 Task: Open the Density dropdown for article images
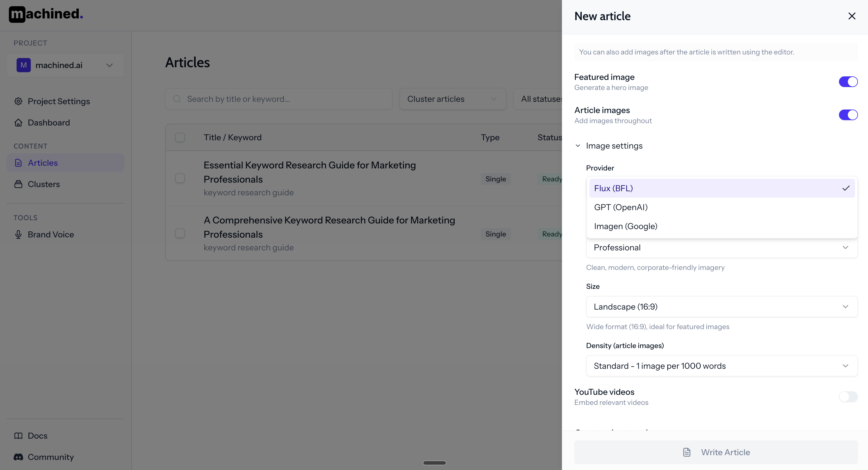pyautogui.click(x=721, y=366)
